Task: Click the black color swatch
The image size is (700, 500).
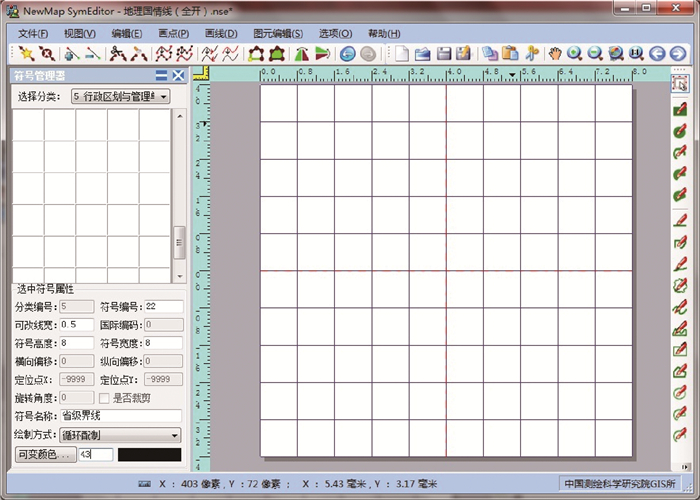Action: point(149,454)
